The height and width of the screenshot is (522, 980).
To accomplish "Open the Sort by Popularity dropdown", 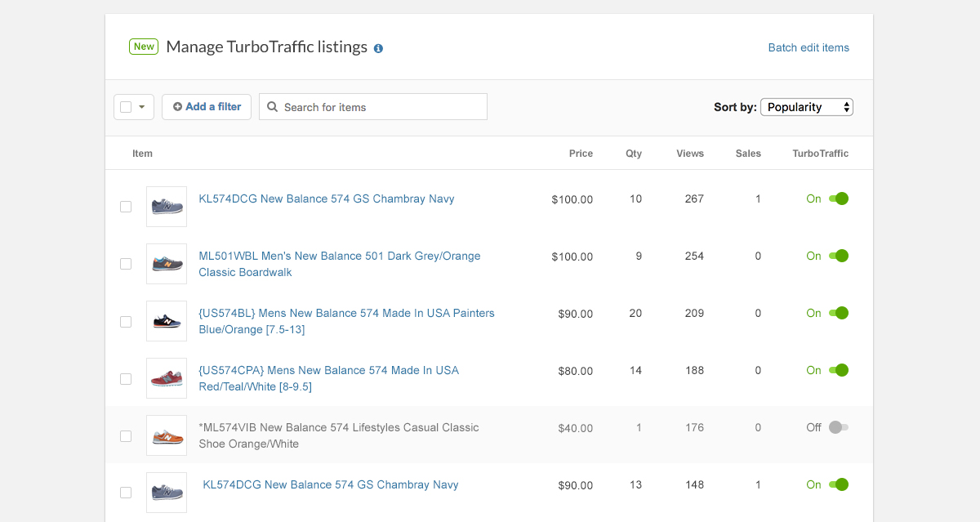I will pyautogui.click(x=807, y=107).
